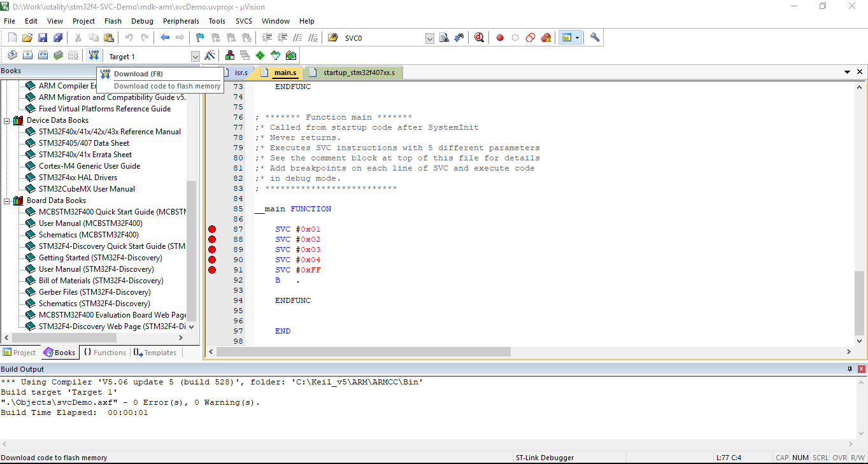Image resolution: width=868 pixels, height=464 pixels.
Task: Switch to the Templates panel tab
Action: [x=155, y=353]
